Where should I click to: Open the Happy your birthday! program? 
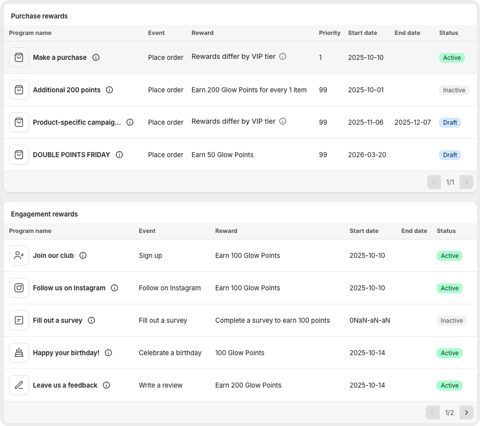[66, 353]
